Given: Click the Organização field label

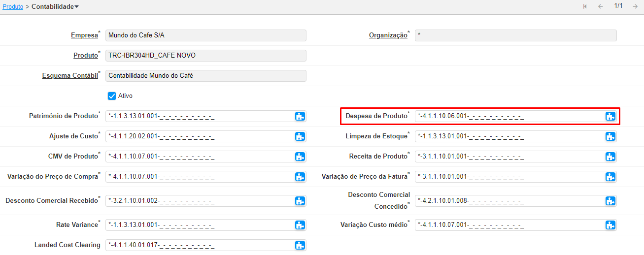Looking at the screenshot, I should point(388,35).
